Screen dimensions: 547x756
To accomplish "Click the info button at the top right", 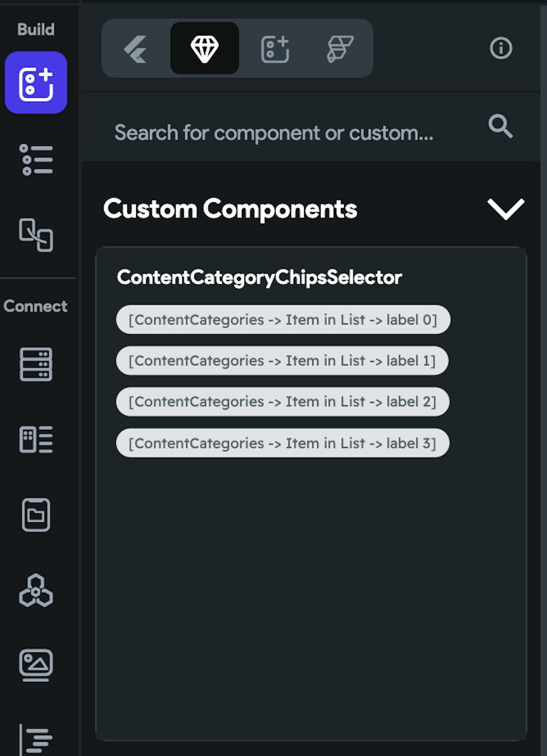I will point(501,48).
